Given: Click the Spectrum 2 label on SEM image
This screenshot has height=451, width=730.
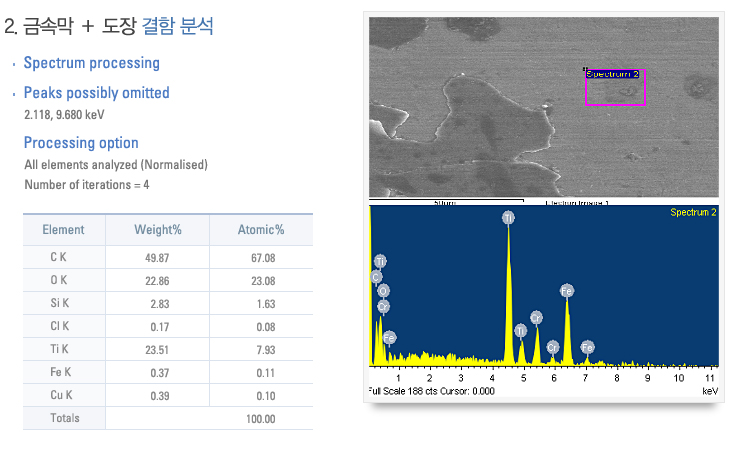Looking at the screenshot, I should pyautogui.click(x=612, y=74).
